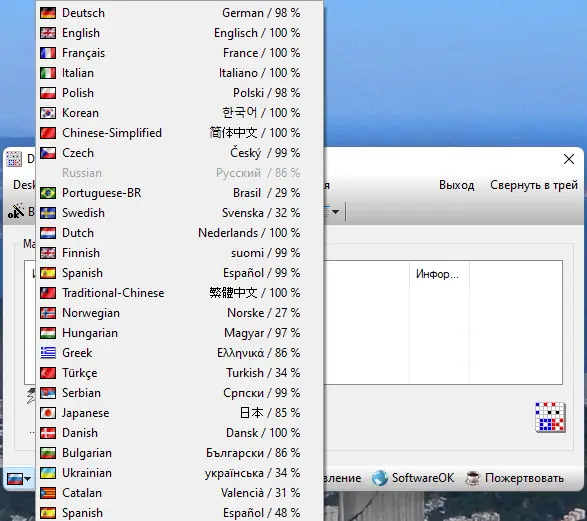587x521 pixels.
Task: Expand the toolbar list-view dropdown arrow
Action: (x=335, y=212)
